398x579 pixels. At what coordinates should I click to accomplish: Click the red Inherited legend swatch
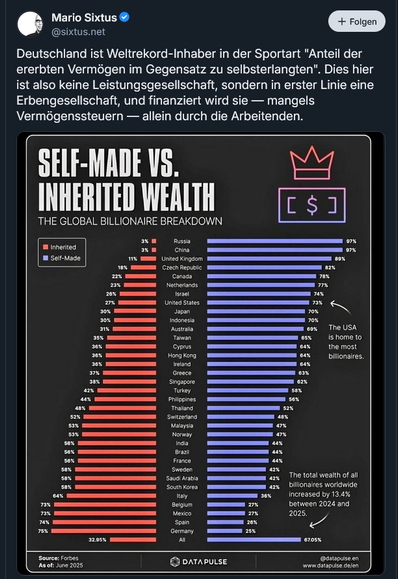[46, 247]
